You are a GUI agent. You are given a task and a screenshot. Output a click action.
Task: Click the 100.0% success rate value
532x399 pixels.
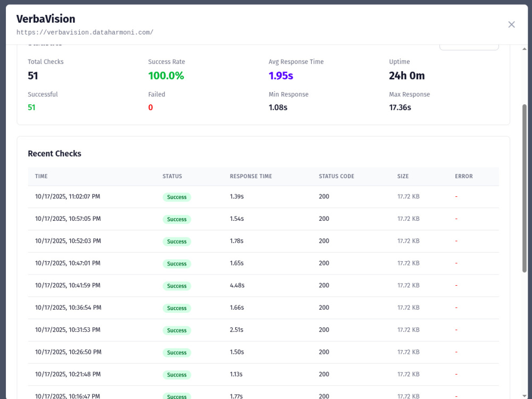pyautogui.click(x=166, y=76)
